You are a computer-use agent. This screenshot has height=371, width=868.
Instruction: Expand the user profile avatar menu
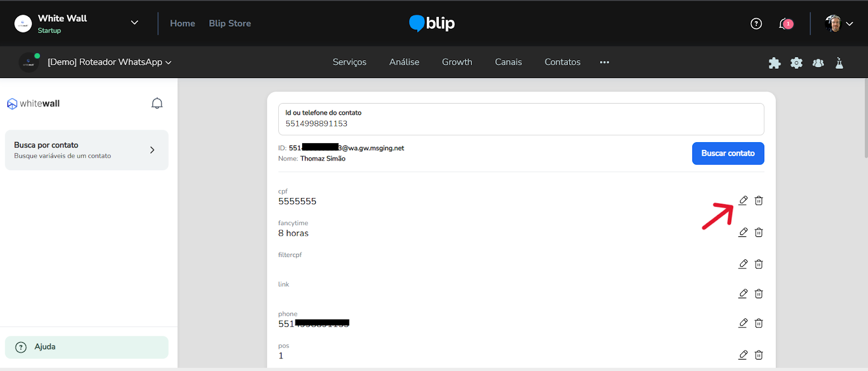[x=839, y=23]
